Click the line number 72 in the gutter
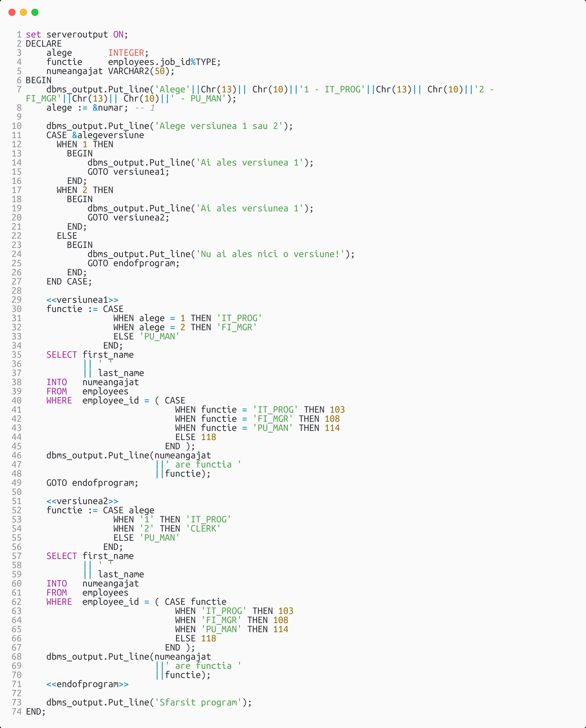586x728 pixels. tap(17, 693)
